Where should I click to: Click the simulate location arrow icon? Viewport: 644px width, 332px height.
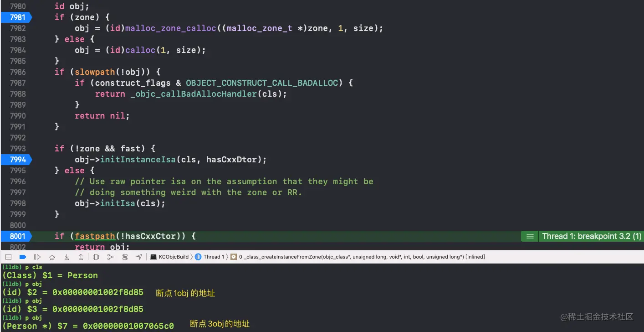click(x=139, y=257)
